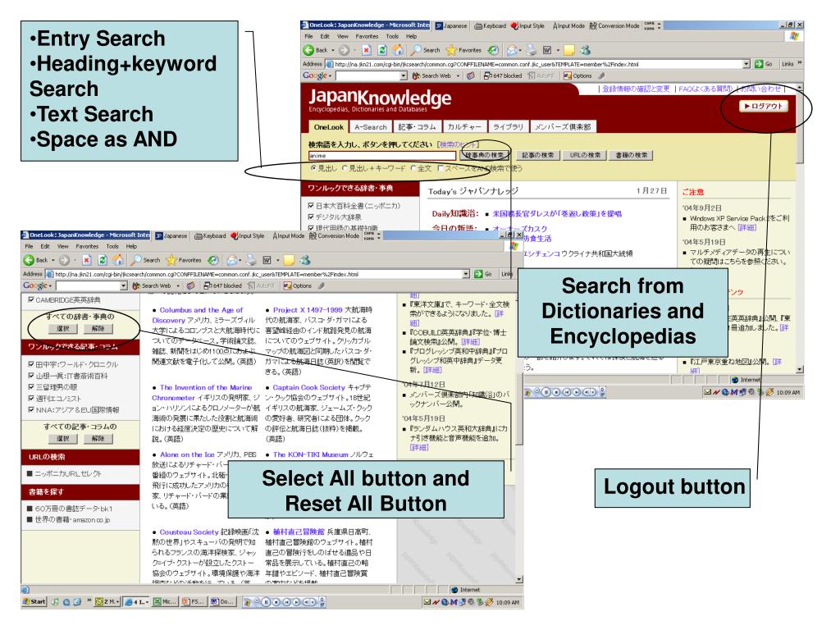Click bottom window vertical scrollbar down arrow
The height and width of the screenshot is (630, 840).
[x=519, y=580]
